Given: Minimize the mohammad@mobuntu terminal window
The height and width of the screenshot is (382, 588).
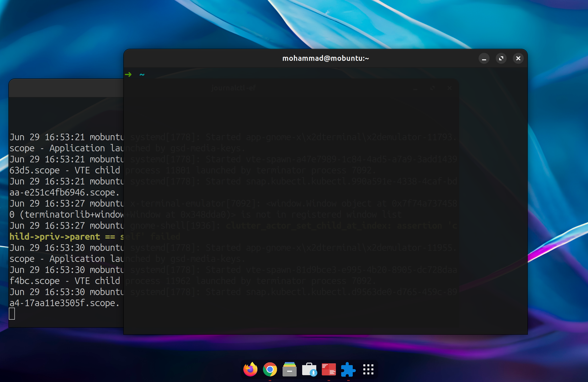Looking at the screenshot, I should click(484, 58).
